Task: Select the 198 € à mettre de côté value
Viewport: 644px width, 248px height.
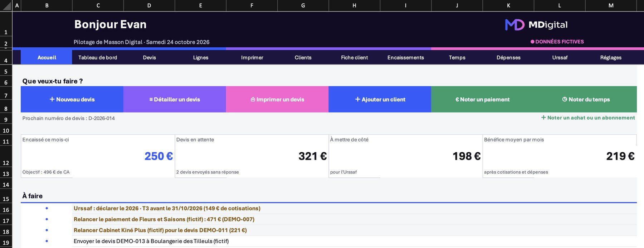Action: [x=467, y=156]
